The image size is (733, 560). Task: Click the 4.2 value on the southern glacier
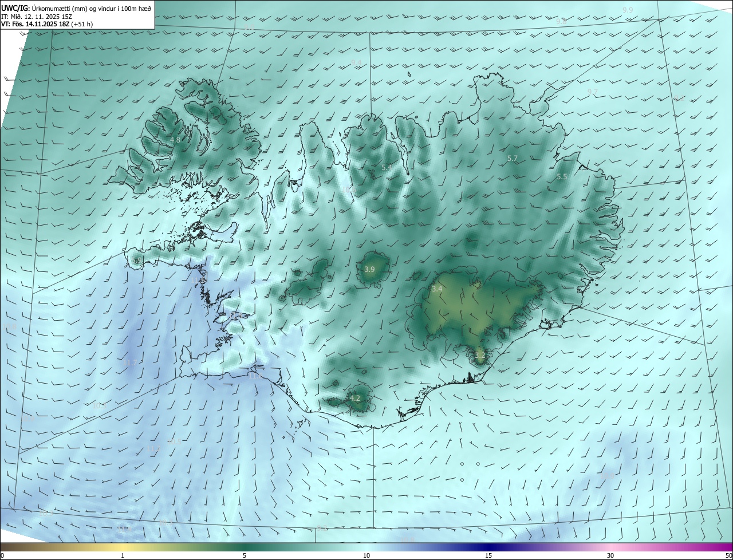pyautogui.click(x=354, y=398)
